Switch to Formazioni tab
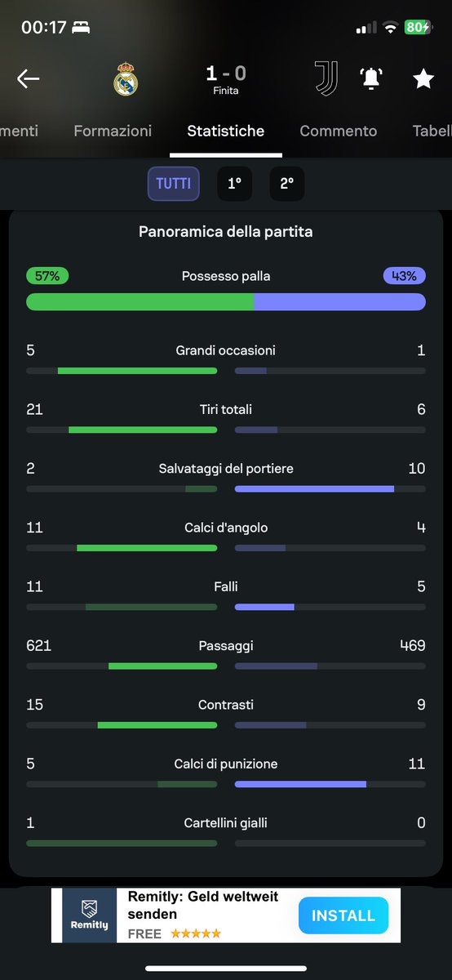Image resolution: width=452 pixels, height=980 pixels. (113, 131)
